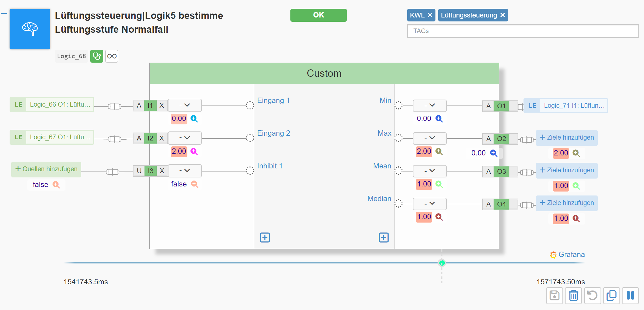Open magnifier beside O2 target value 2.00
The height and width of the screenshot is (310, 644).
coord(576,153)
